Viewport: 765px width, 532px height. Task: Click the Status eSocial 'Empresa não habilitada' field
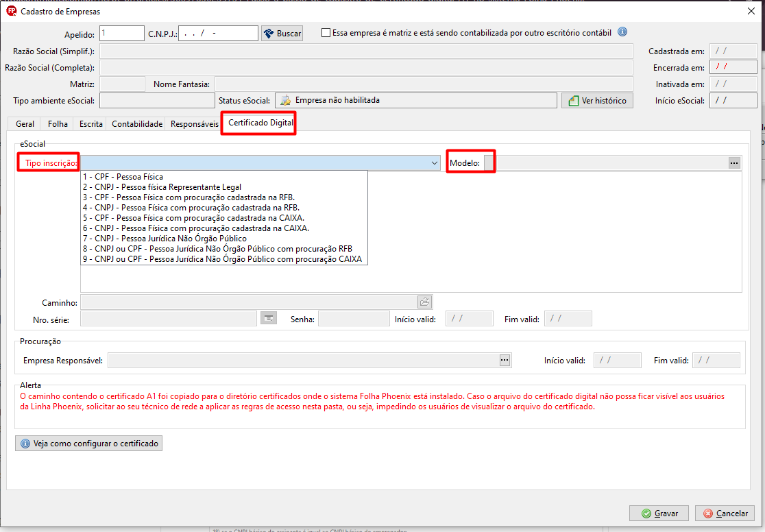pyautogui.click(x=416, y=101)
